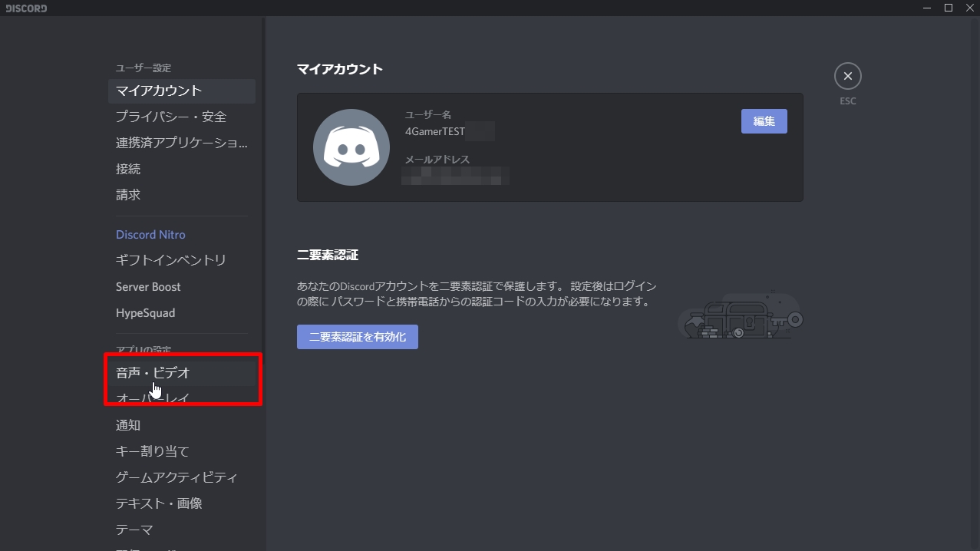Screen dimensions: 980x551
Task: Click the username 4GamerTEST text
Action: [435, 131]
